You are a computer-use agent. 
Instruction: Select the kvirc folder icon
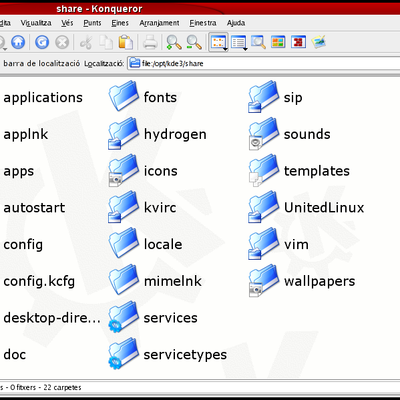click(124, 206)
